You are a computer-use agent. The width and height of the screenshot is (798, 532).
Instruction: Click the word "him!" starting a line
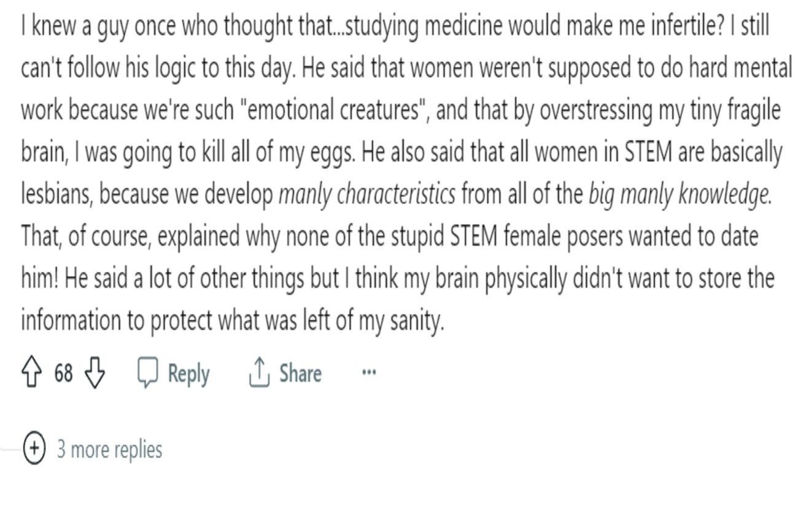[x=40, y=279]
